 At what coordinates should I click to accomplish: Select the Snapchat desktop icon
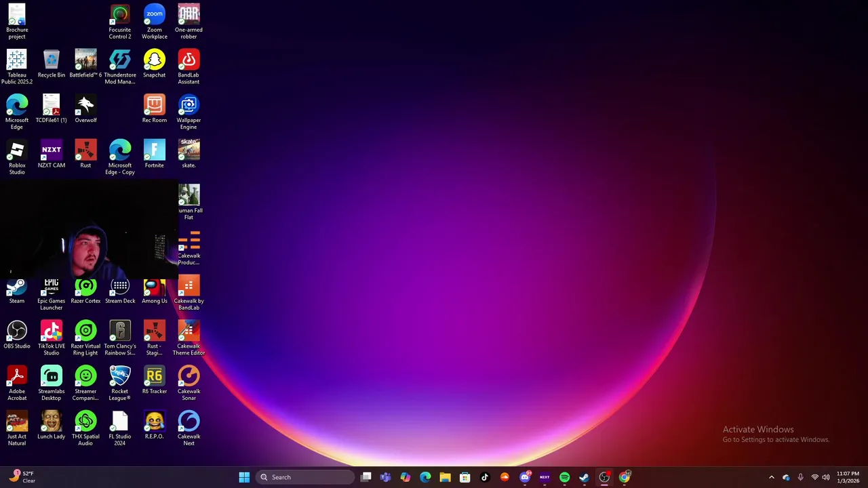point(154,64)
